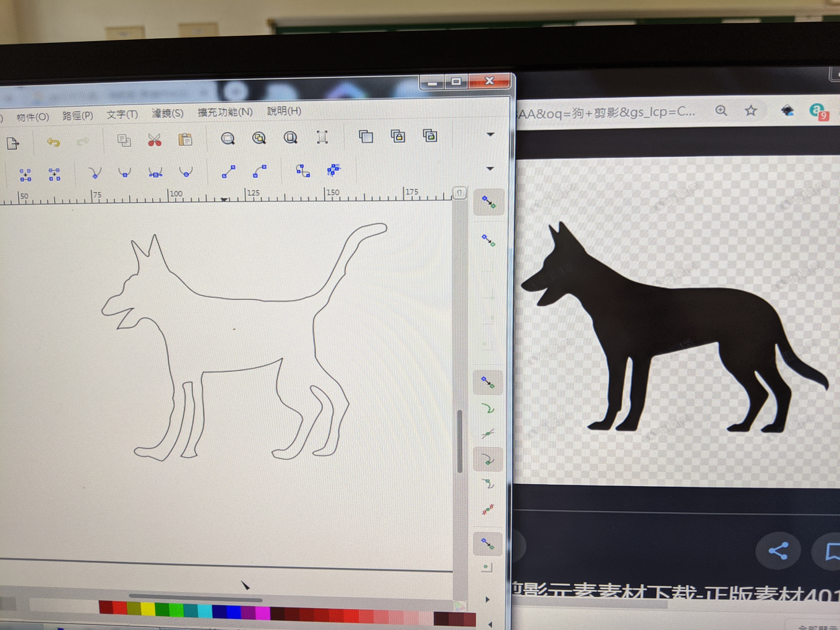Toggle the top enable-snapping button
The width and height of the screenshot is (840, 630).
click(488, 202)
